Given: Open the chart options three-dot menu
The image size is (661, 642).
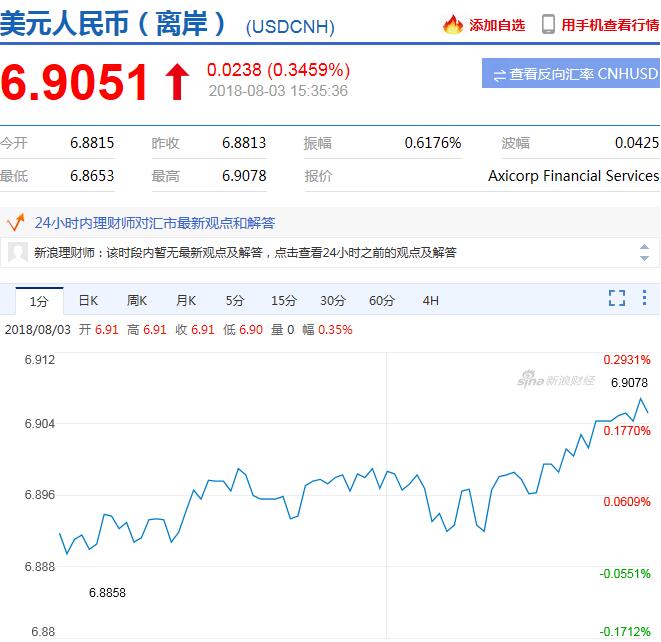Looking at the screenshot, I should [645, 298].
